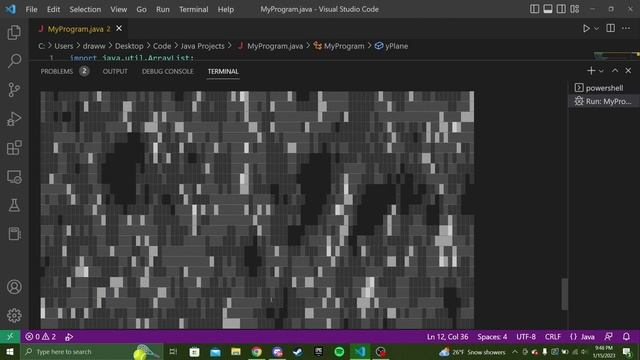The width and height of the screenshot is (640, 360).
Task: Open Spotify from the taskbar
Action: 339,352
